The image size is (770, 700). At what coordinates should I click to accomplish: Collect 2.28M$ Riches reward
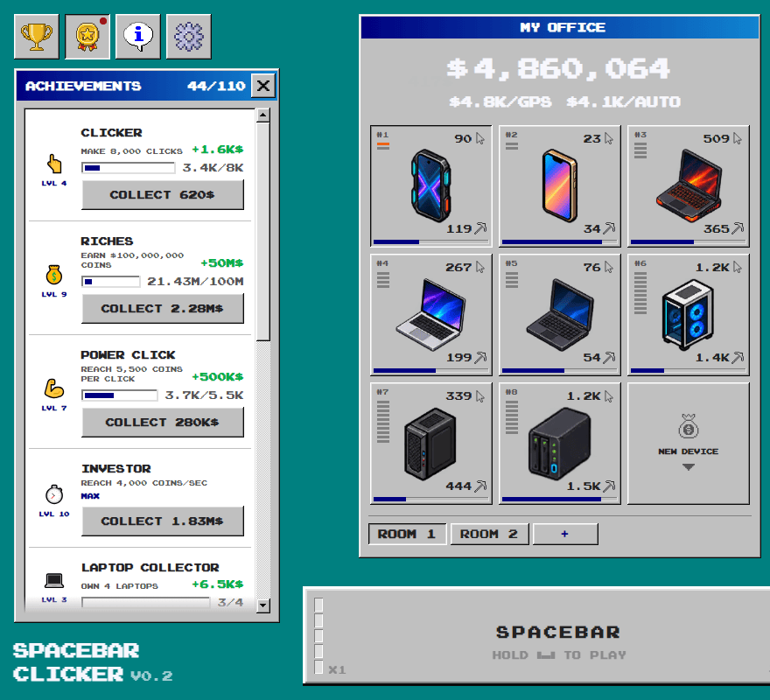click(163, 309)
